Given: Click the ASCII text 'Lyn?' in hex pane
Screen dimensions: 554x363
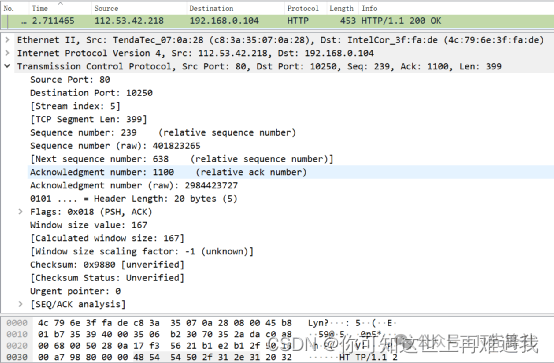Looking at the screenshot, I should [318, 323].
